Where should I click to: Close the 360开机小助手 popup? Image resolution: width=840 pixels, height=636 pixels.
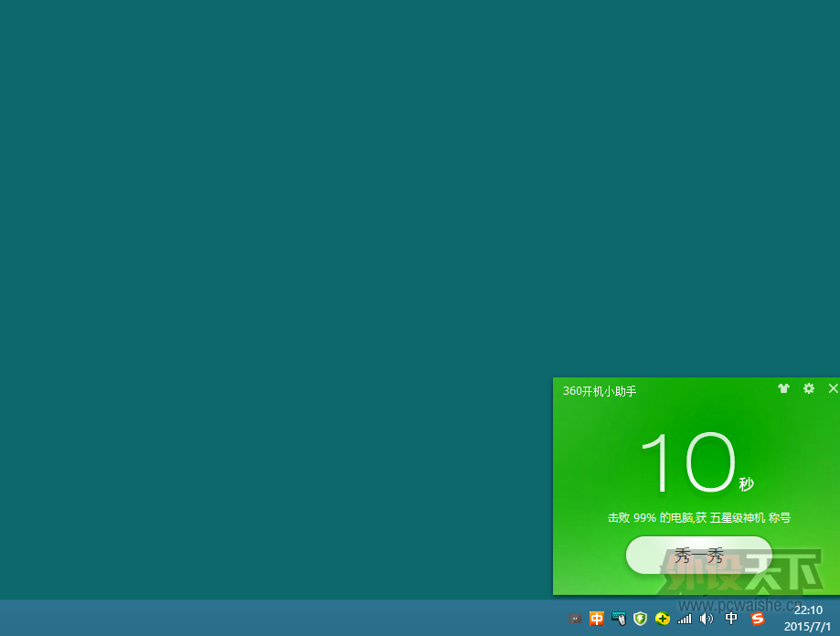click(x=833, y=388)
